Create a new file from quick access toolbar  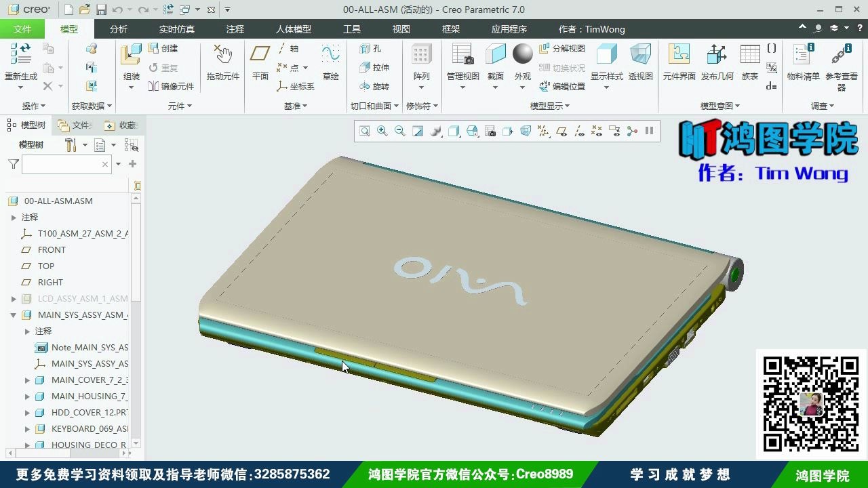click(x=68, y=9)
